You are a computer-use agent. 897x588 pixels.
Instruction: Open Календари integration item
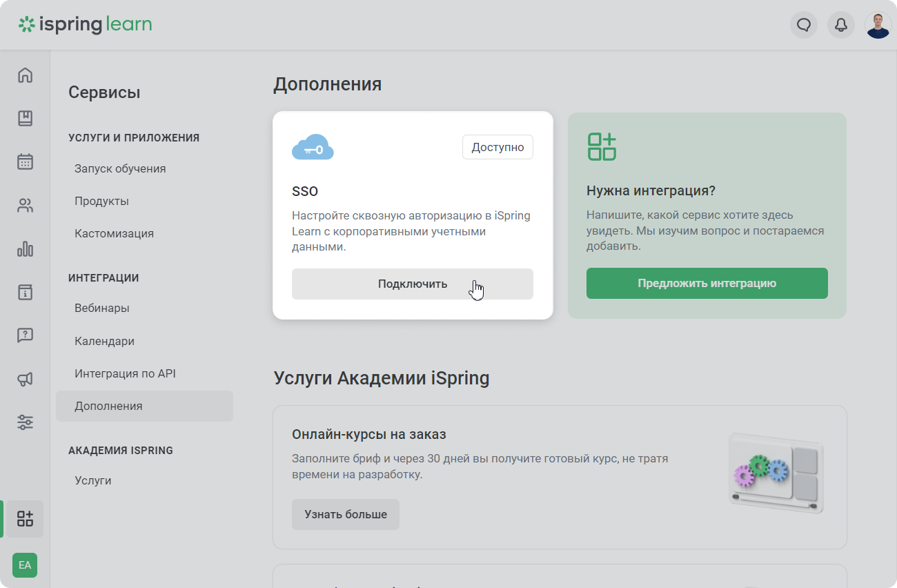click(x=104, y=341)
